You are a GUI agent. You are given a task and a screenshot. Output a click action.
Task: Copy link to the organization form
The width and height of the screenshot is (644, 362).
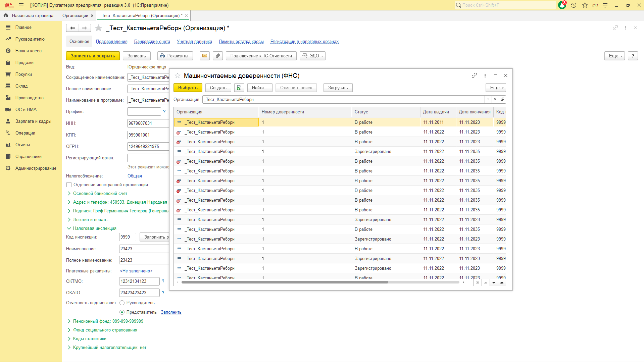click(x=615, y=28)
